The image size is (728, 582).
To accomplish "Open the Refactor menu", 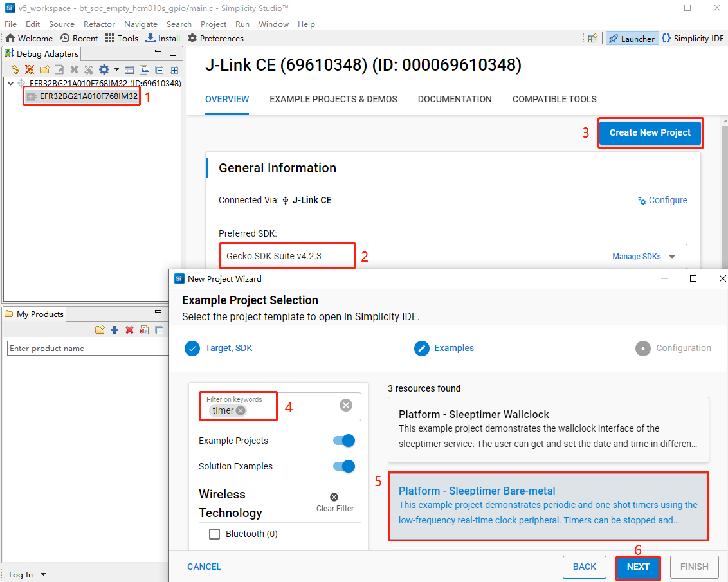I will pos(99,24).
